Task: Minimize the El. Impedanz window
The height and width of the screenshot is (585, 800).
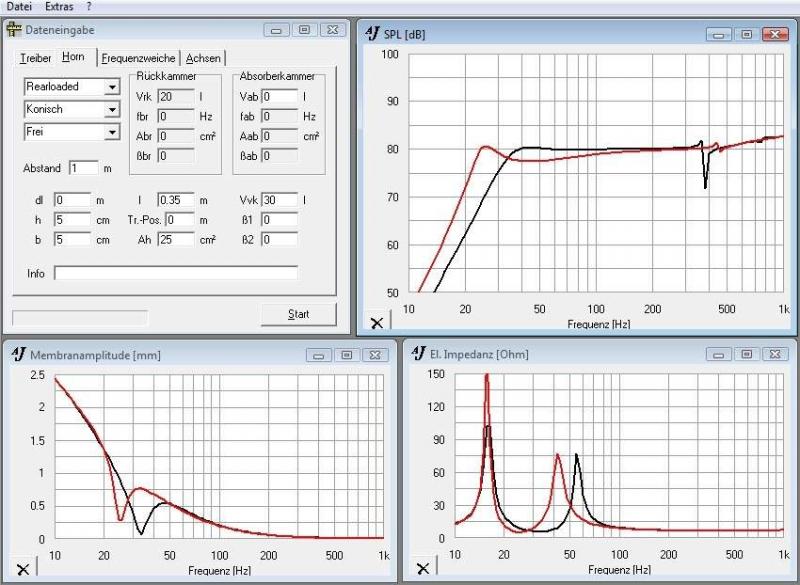Action: pyautogui.click(x=719, y=354)
